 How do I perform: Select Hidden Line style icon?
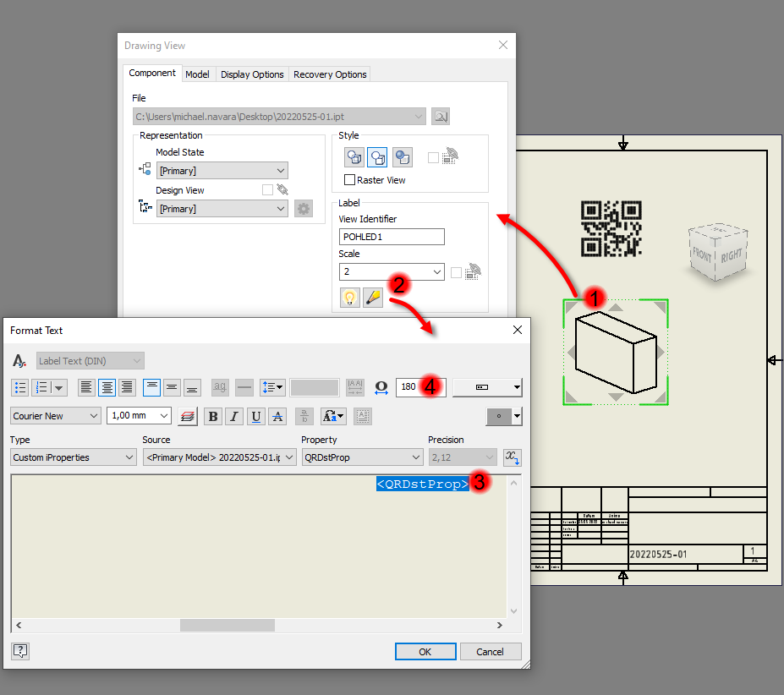[354, 157]
